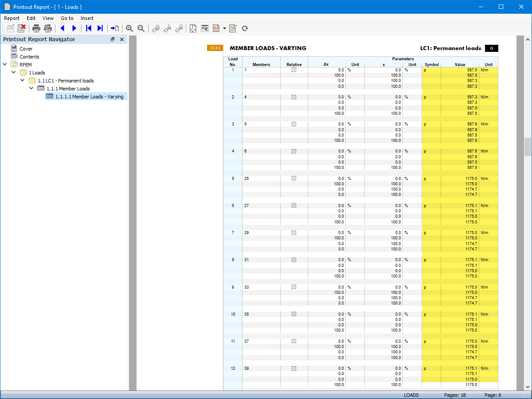532x399 pixels.
Task: Check the Relative box for load 12
Action: pyautogui.click(x=293, y=368)
